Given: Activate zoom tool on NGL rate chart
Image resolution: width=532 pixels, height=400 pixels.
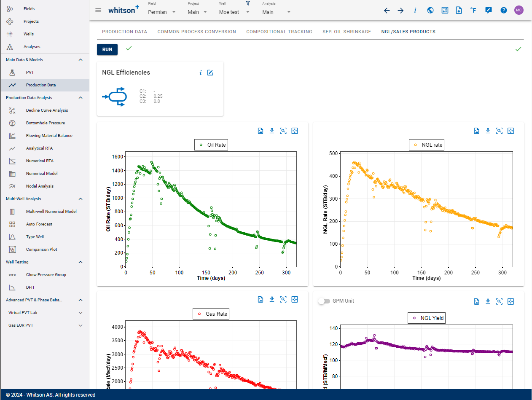Looking at the screenshot, I should click(499, 131).
